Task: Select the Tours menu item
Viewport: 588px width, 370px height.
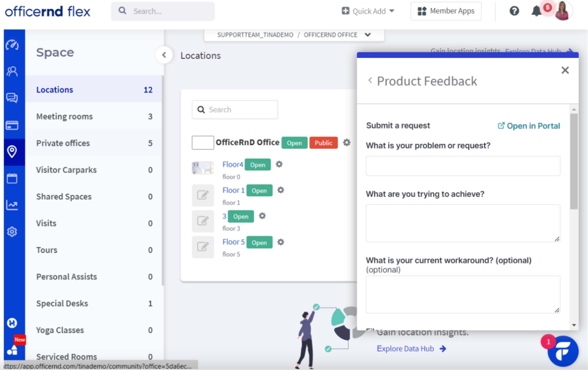Action: [94, 250]
